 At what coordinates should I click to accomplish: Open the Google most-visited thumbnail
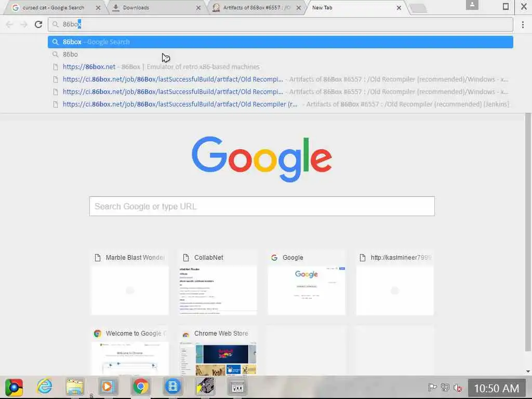(307, 283)
